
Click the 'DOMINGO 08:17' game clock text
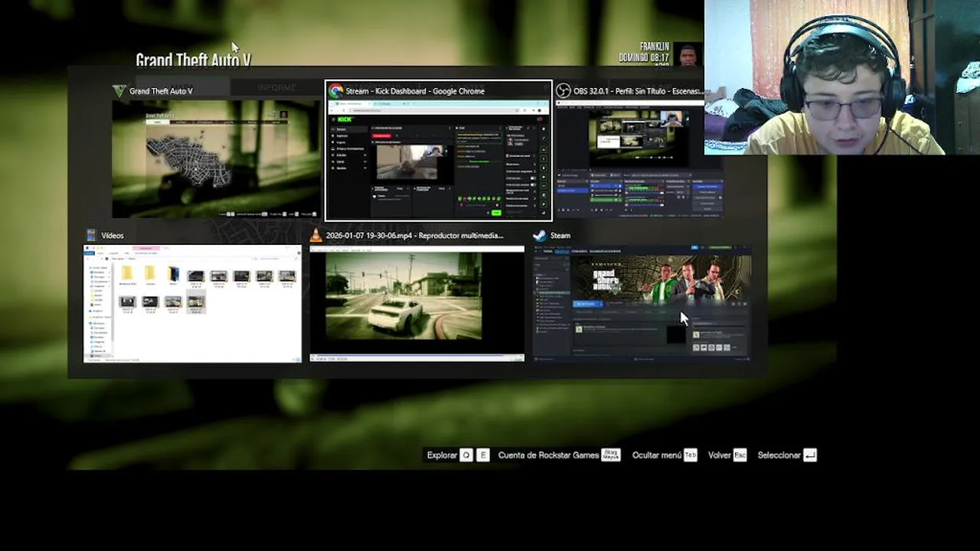[x=644, y=57]
